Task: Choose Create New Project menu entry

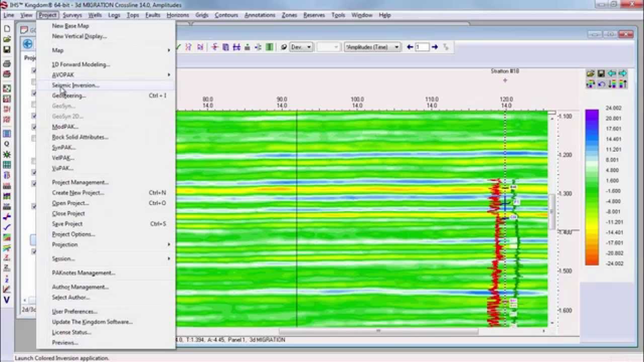Action: [78, 193]
